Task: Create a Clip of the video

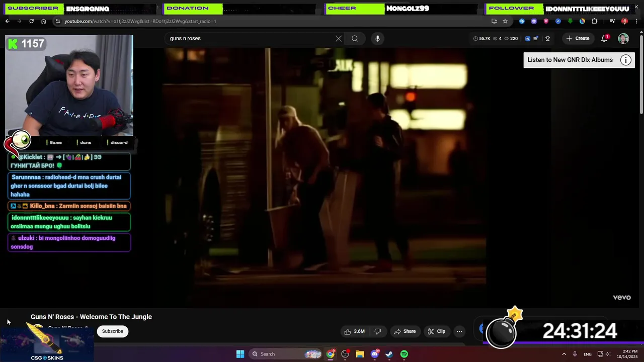Action: tap(437, 331)
